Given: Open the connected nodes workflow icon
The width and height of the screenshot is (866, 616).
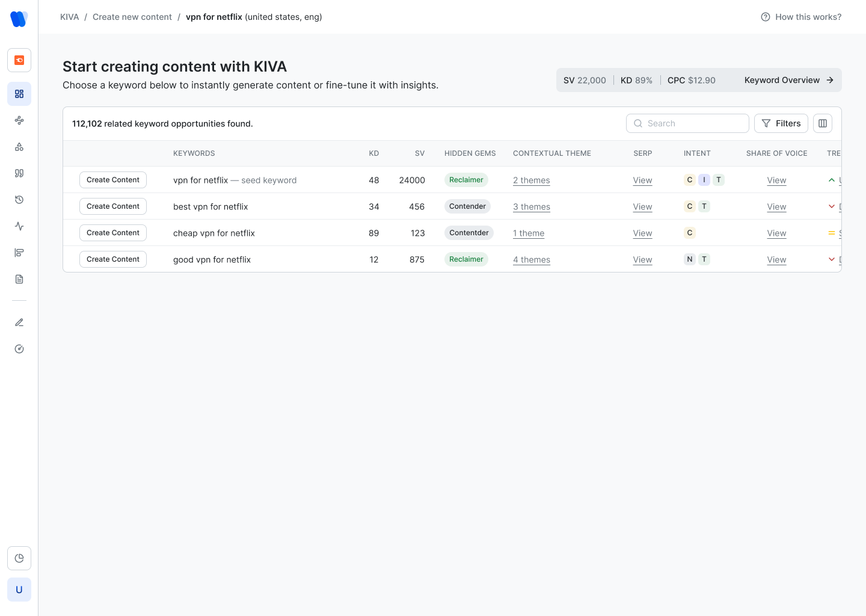Looking at the screenshot, I should coord(19,120).
